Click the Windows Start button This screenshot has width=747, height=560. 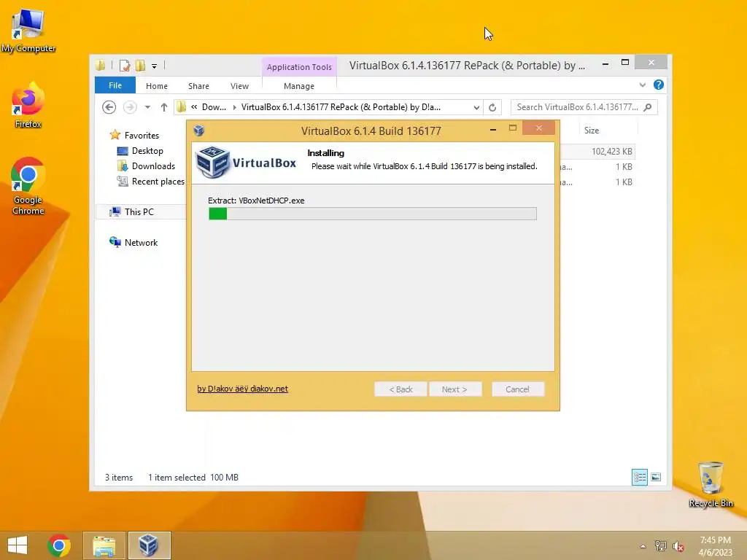coord(18,545)
